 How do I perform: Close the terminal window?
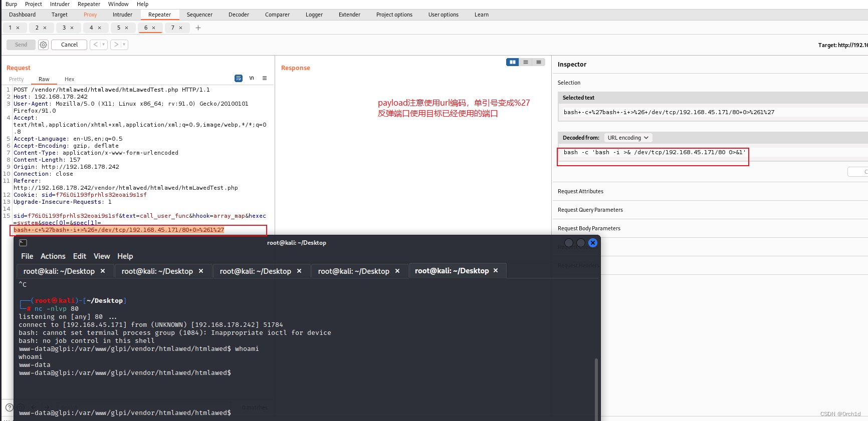(593, 243)
